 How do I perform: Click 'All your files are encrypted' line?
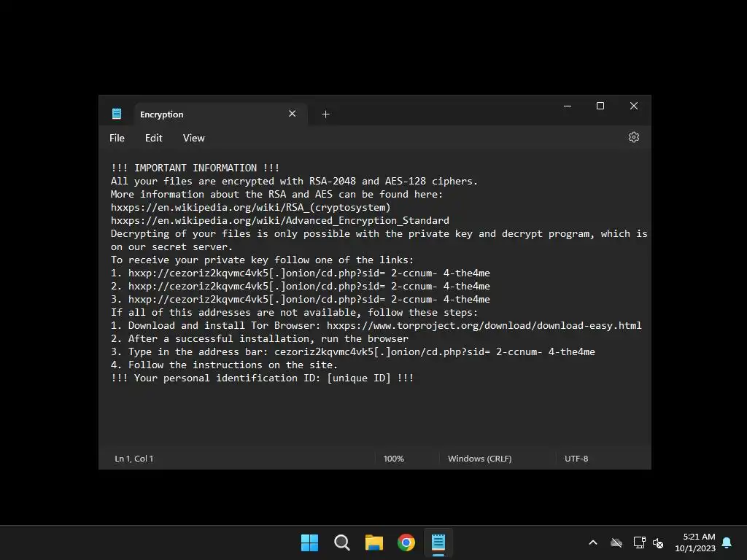294,182
